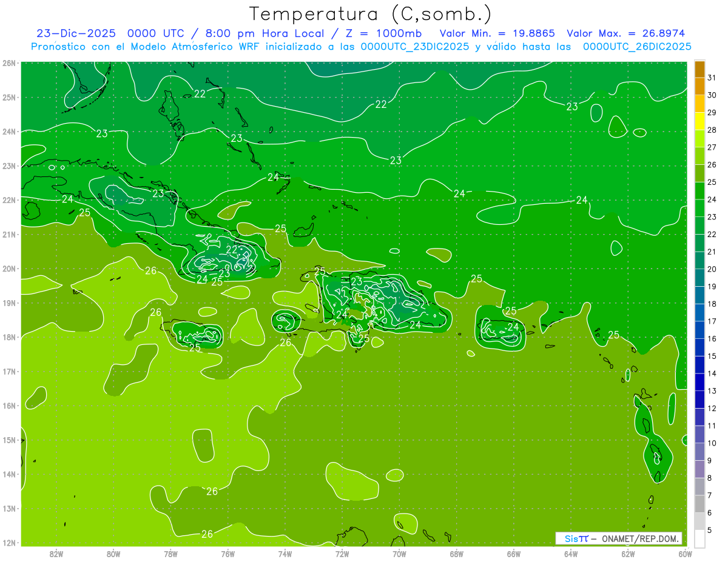Click the "Valor Min. = 19.8865" text
728x562 pixels.
[497, 33]
